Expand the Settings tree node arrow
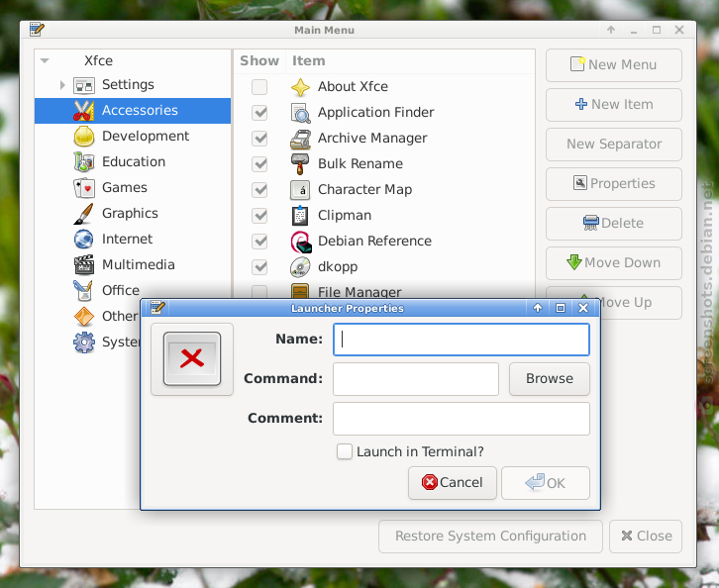This screenshot has width=719, height=588. coord(62,85)
